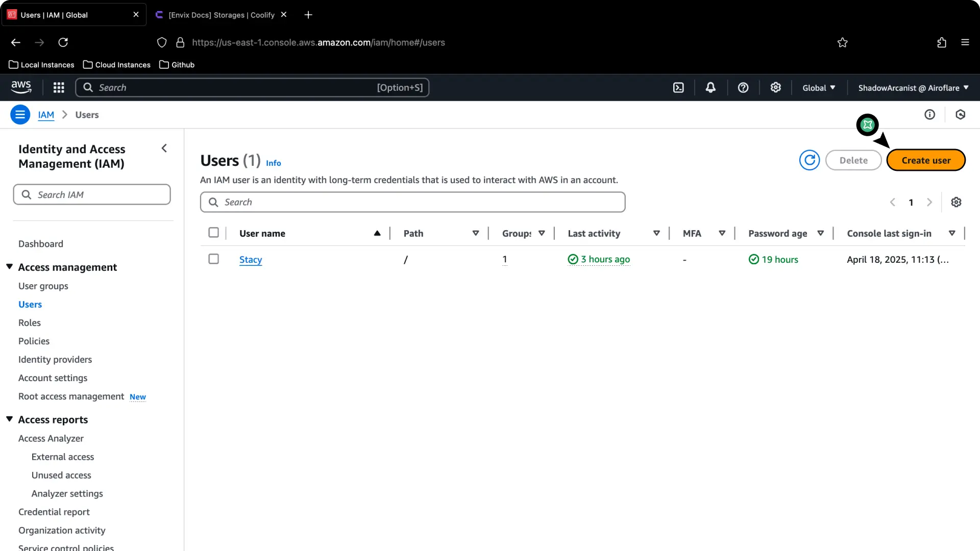Viewport: 980px width, 551px height.
Task: Open the Identity providers sidebar item
Action: click(x=55, y=359)
